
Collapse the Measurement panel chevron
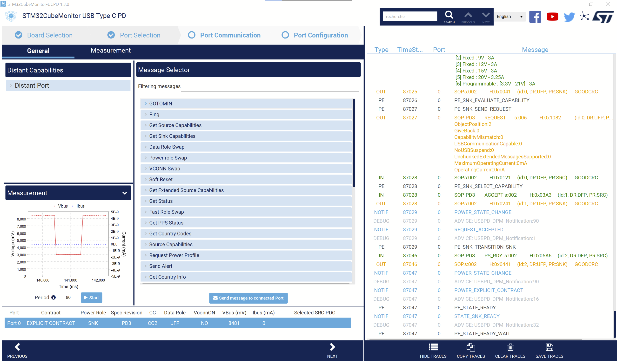pos(125,193)
